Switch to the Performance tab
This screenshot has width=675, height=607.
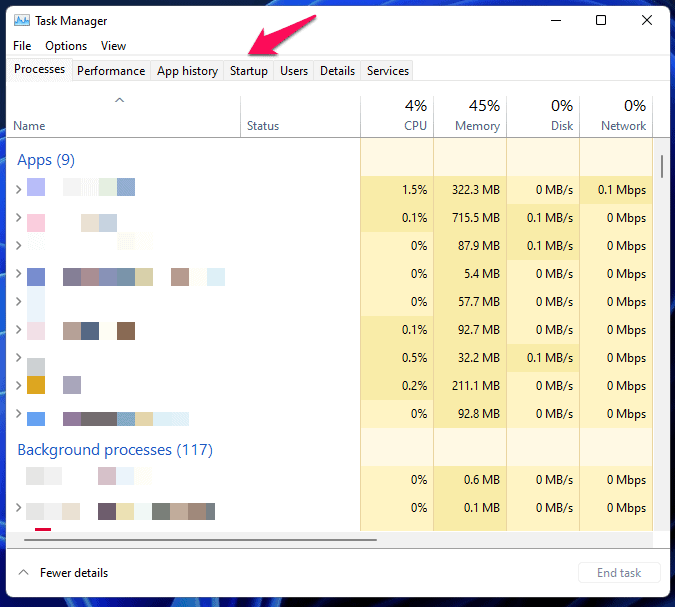click(111, 71)
